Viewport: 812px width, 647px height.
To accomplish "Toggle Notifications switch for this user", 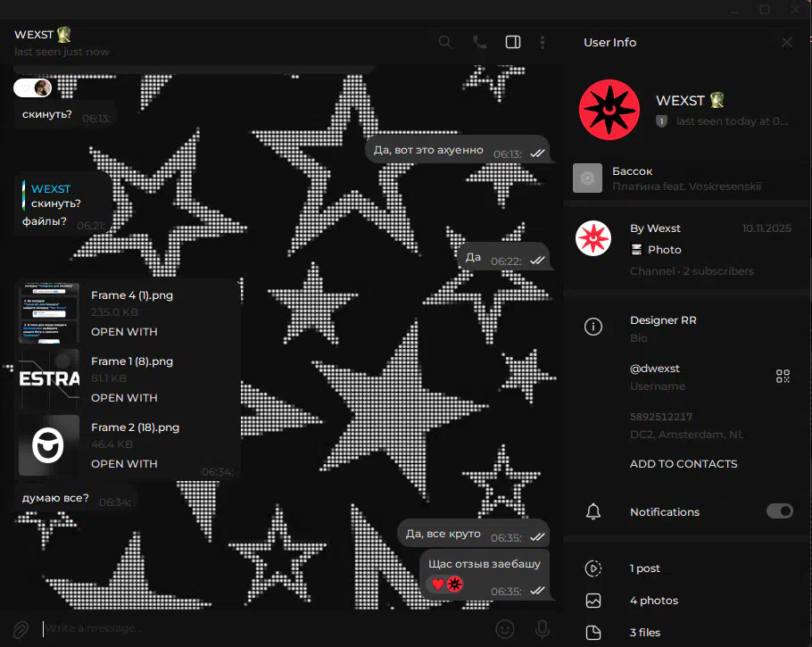I will click(x=779, y=511).
